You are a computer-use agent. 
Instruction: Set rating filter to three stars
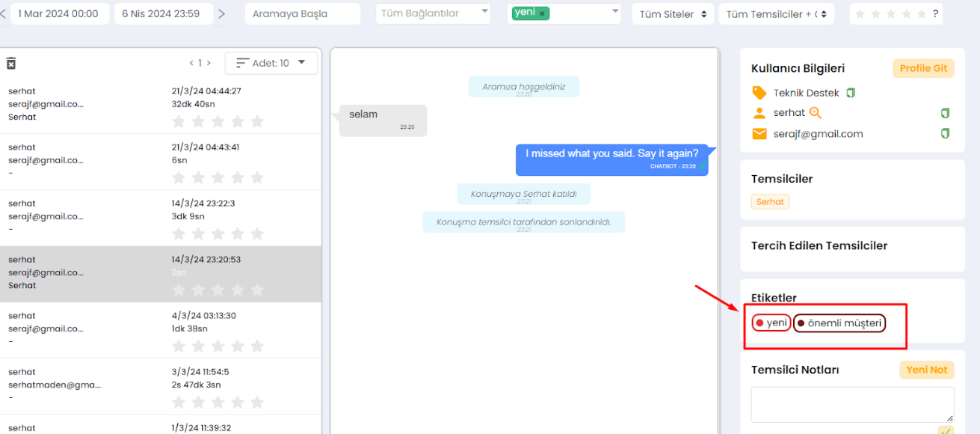(892, 13)
